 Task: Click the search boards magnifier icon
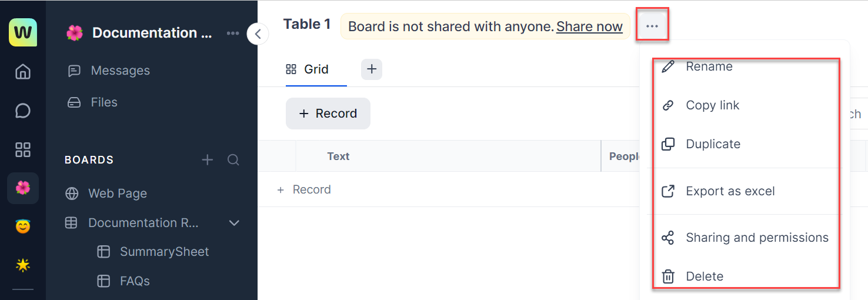(233, 160)
